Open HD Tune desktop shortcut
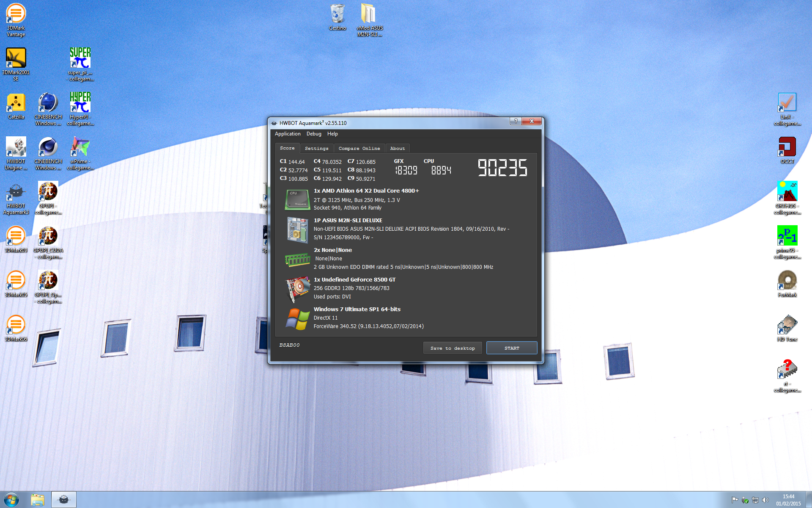Viewport: 812px width, 508px height. click(787, 329)
